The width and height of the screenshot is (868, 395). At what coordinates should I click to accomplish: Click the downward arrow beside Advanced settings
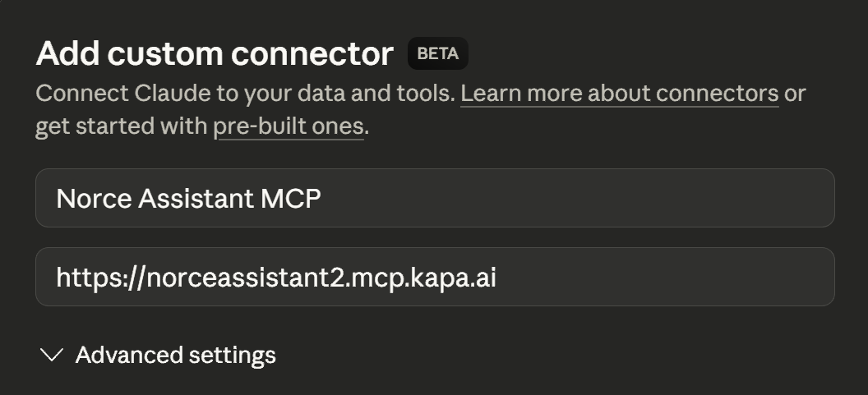pyautogui.click(x=52, y=355)
